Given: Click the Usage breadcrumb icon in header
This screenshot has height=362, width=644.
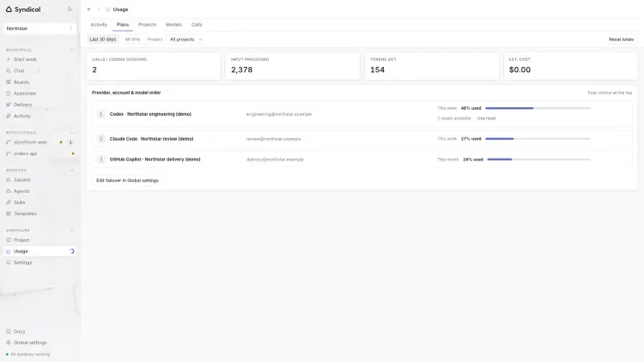Looking at the screenshot, I should coord(107,9).
